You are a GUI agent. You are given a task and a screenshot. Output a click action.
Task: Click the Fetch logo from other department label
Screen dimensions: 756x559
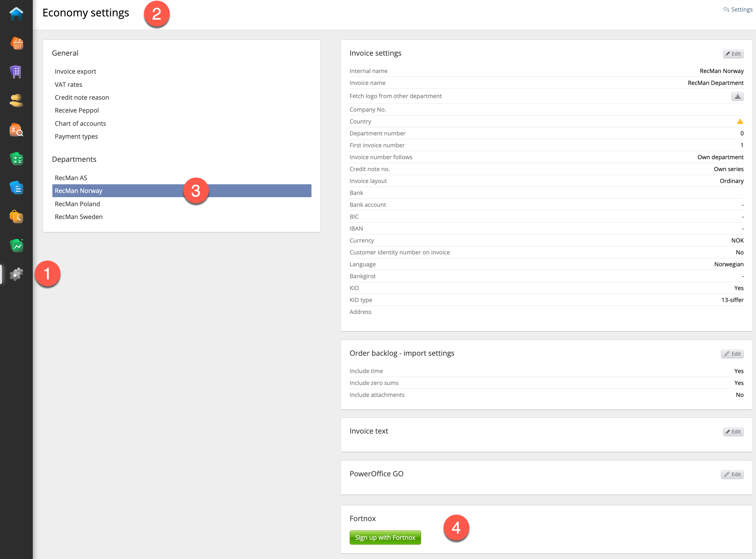tap(396, 96)
